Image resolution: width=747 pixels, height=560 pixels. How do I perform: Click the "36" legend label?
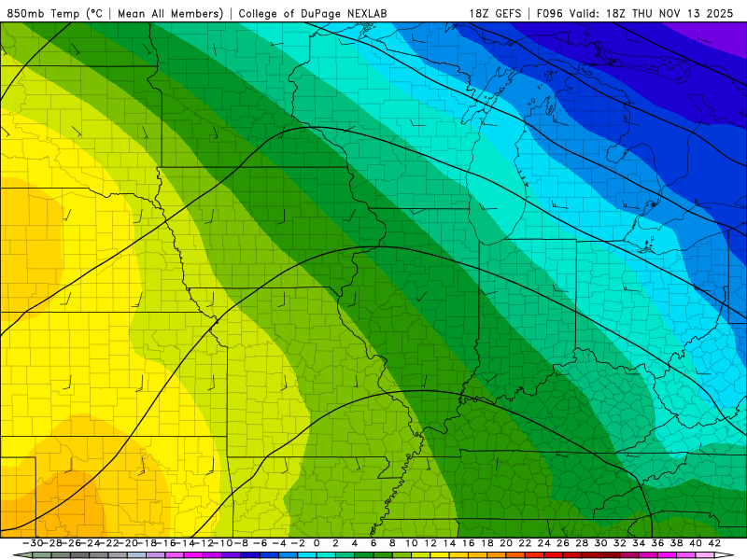click(658, 543)
